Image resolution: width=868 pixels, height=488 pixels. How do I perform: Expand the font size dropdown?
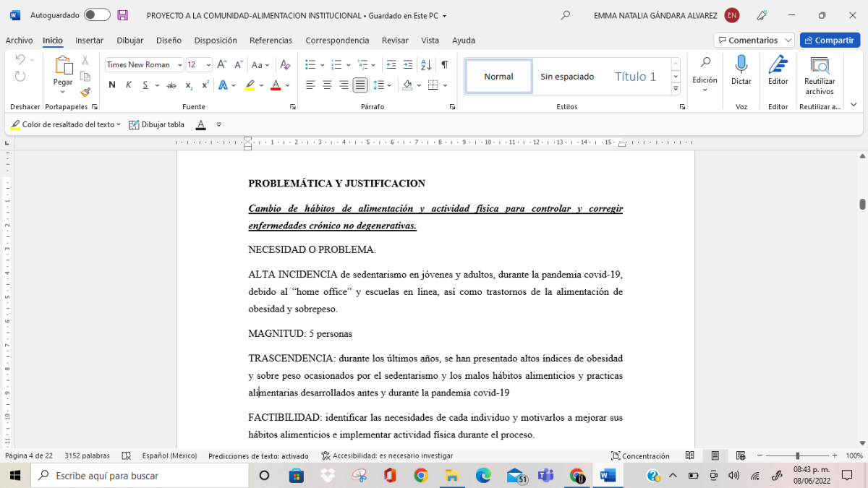point(208,64)
